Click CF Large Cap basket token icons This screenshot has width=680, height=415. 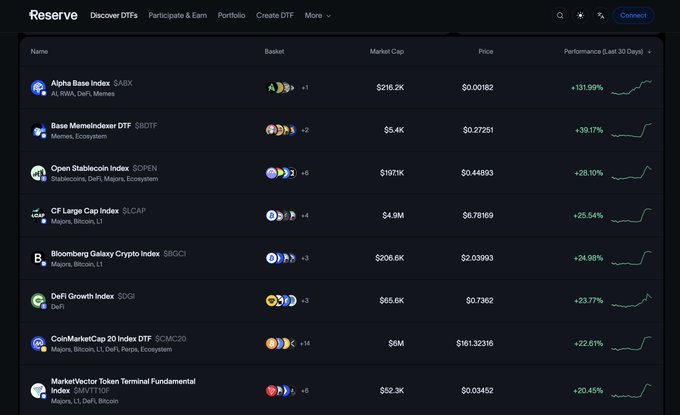point(281,216)
